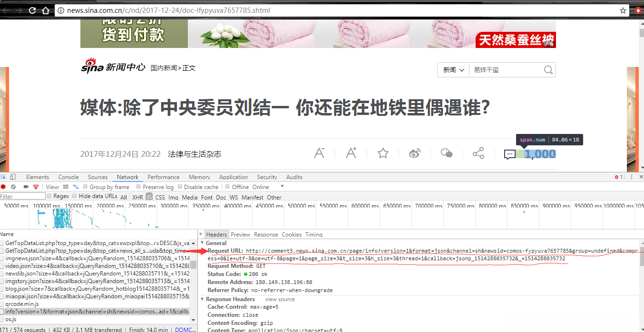Go to browser home page icon
644x332 pixels.
click(46, 10)
